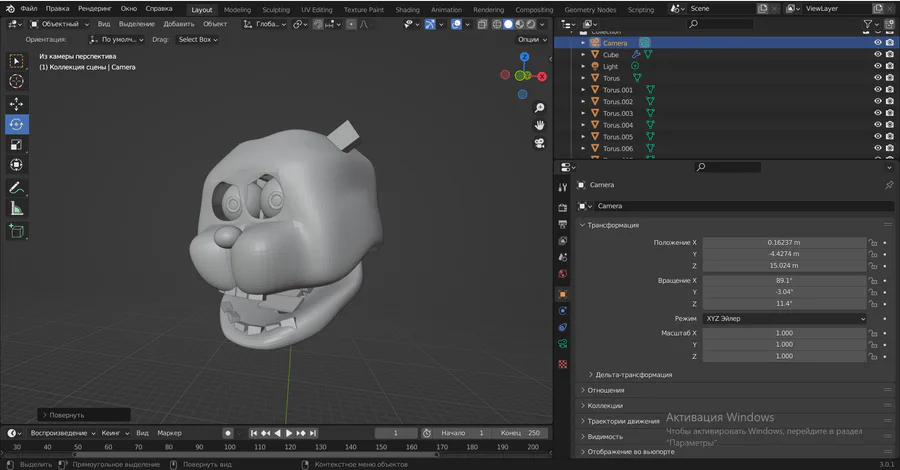900x470 pixels.
Task: Click the End frame 250 field
Action: pyautogui.click(x=521, y=433)
